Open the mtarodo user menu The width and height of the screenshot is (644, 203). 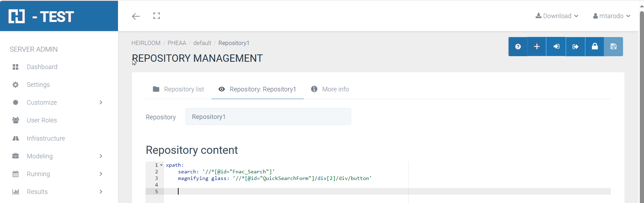tap(612, 16)
